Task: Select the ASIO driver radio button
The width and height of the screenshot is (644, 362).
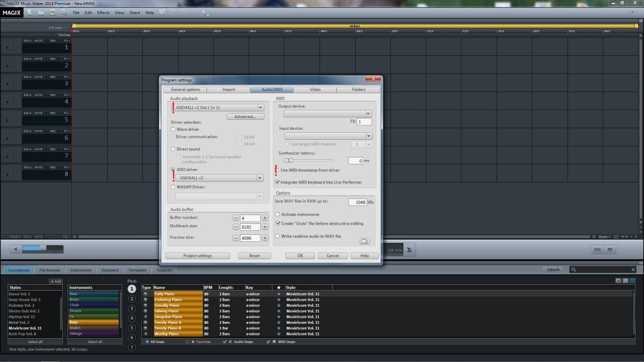Action: coord(173,170)
